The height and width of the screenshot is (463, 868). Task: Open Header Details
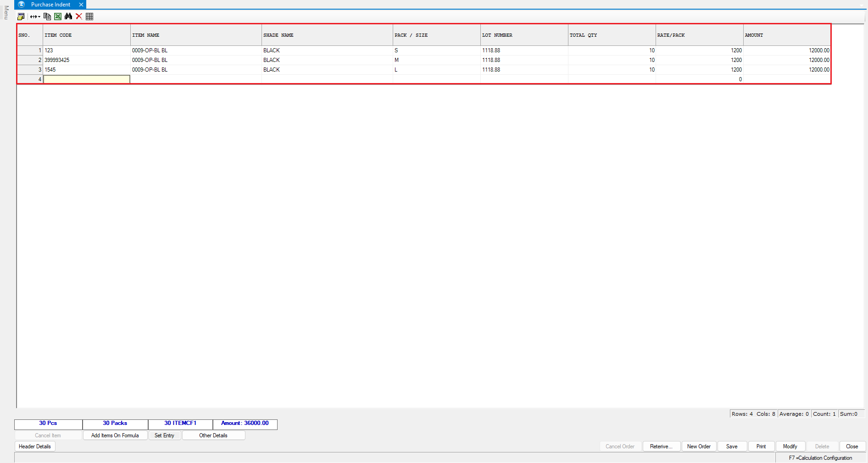pos(35,446)
